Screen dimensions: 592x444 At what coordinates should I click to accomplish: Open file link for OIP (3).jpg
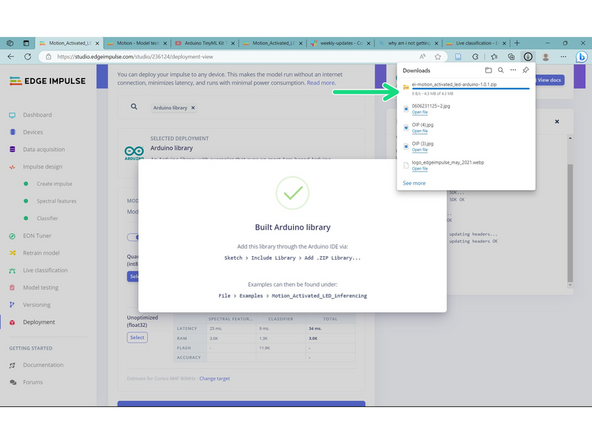tap(419, 150)
